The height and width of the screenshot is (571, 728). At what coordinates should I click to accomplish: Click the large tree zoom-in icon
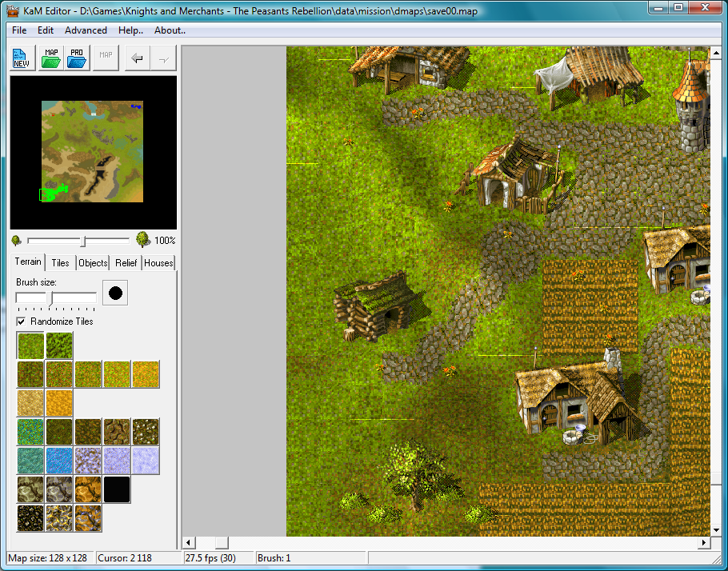143,239
